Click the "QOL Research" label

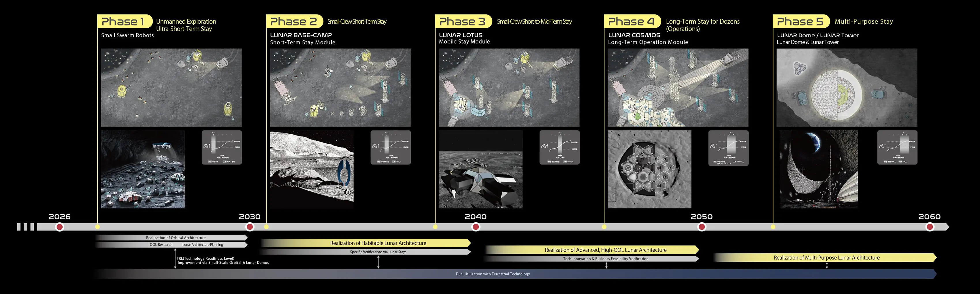click(x=161, y=244)
